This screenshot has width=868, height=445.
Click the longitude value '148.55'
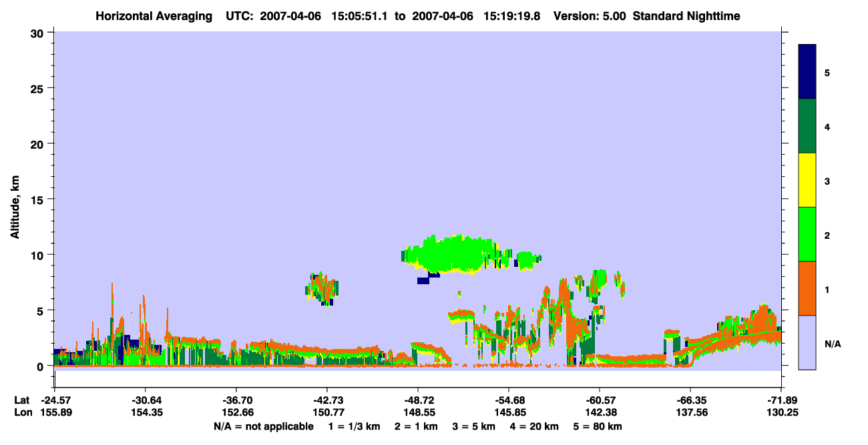418,412
